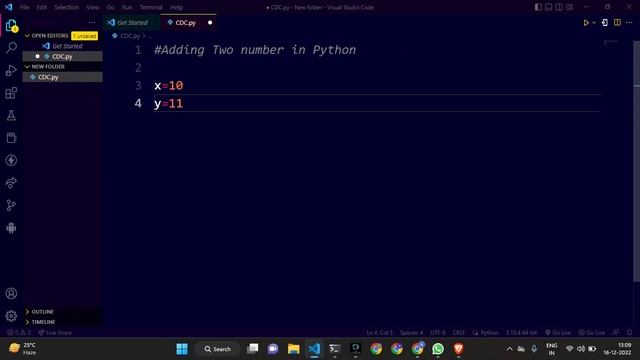Open the Go menu
The height and width of the screenshot is (360, 640).
click(x=110, y=7)
